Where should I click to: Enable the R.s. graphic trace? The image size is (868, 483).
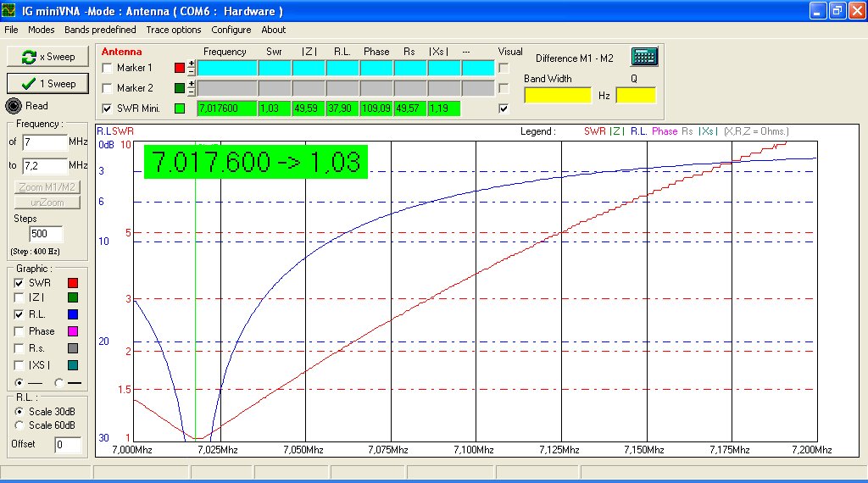coord(19,348)
